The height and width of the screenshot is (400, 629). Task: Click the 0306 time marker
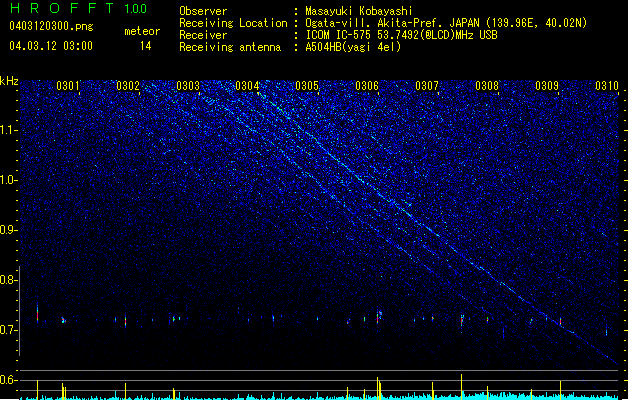point(367,86)
